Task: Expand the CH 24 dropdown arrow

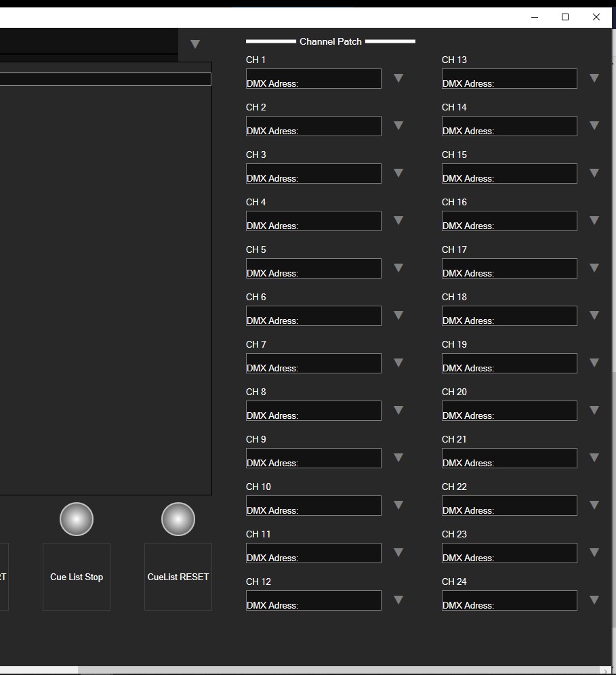Action: pos(594,600)
